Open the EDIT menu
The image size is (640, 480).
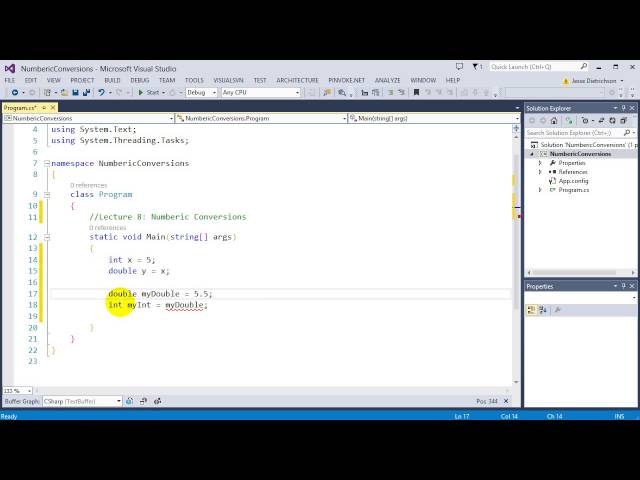31,80
